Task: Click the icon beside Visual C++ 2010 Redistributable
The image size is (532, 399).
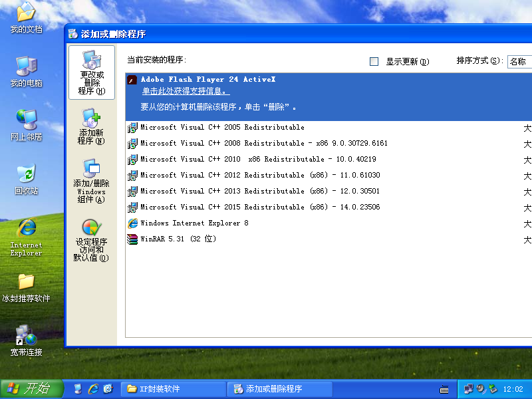Action: click(132, 160)
